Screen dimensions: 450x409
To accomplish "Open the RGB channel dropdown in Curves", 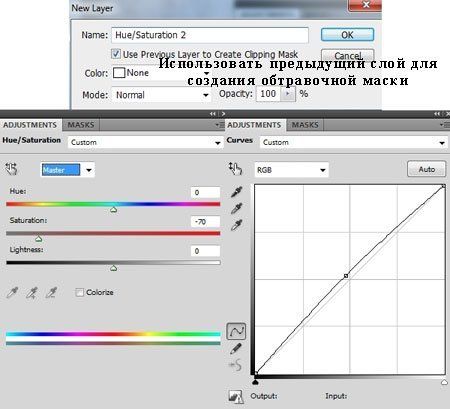I will [292, 170].
